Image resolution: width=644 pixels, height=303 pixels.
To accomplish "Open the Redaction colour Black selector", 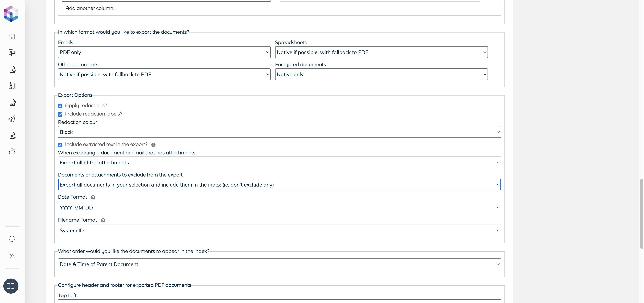I will [279, 132].
